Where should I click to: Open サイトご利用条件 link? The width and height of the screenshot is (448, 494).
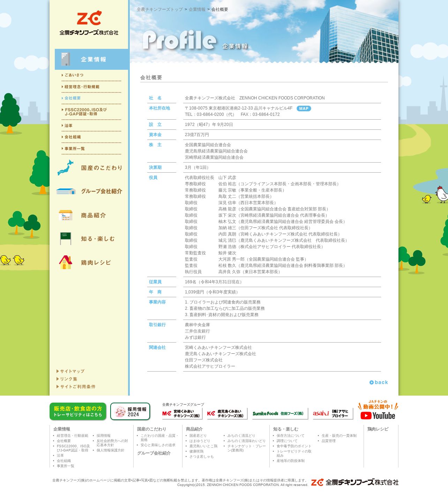(x=76, y=387)
